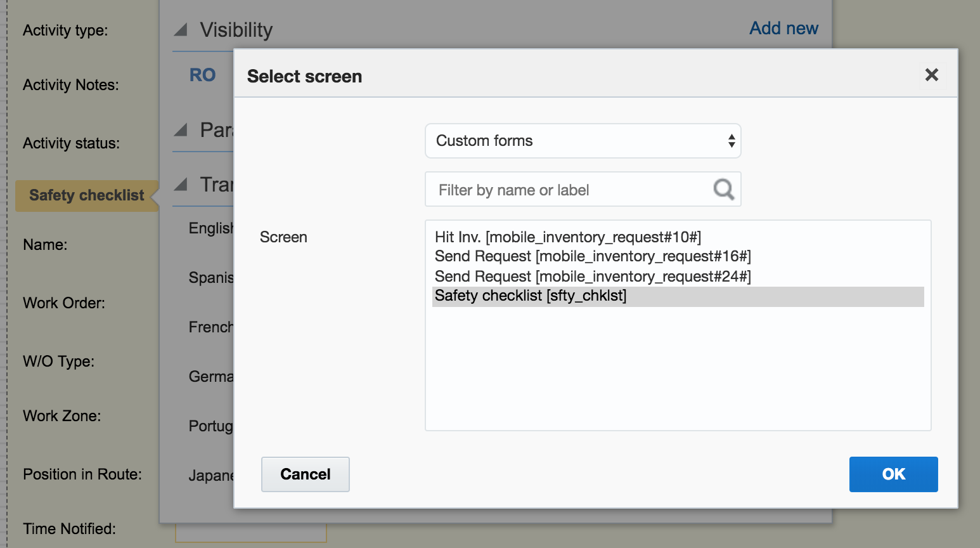
Task: Focus the Filter by name or label field
Action: click(x=571, y=190)
